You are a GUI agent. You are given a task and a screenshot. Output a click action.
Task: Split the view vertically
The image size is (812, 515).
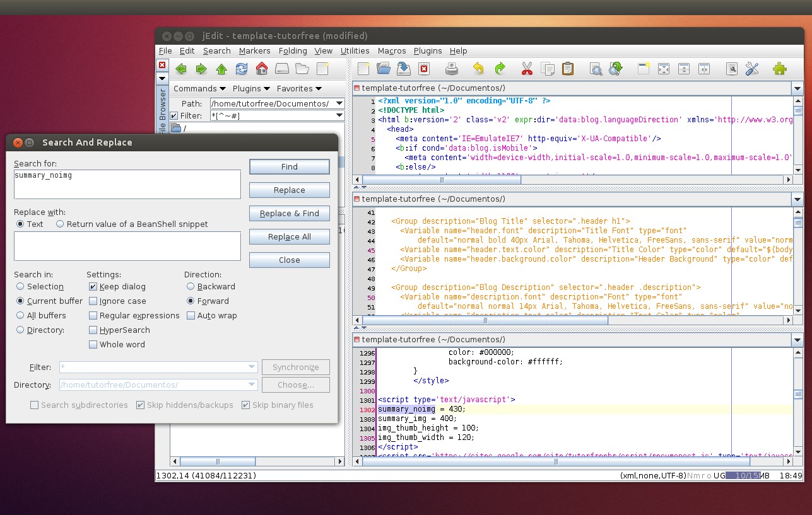(704, 69)
